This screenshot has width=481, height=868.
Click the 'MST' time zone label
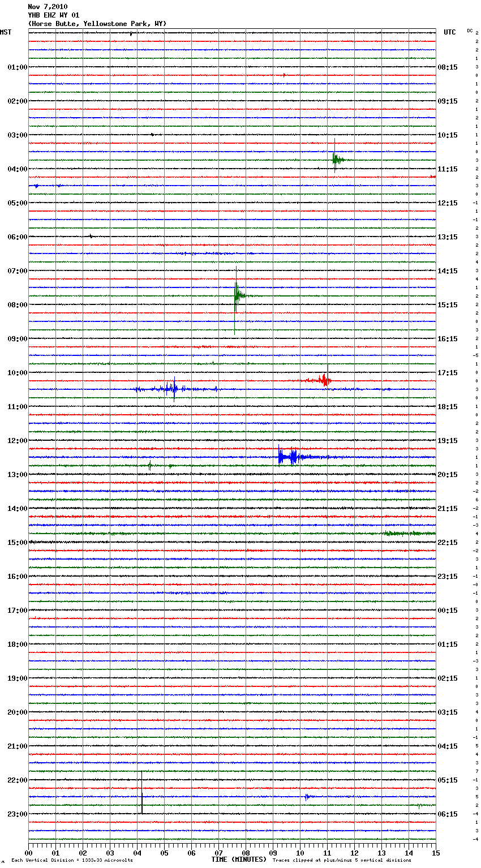tap(6, 32)
